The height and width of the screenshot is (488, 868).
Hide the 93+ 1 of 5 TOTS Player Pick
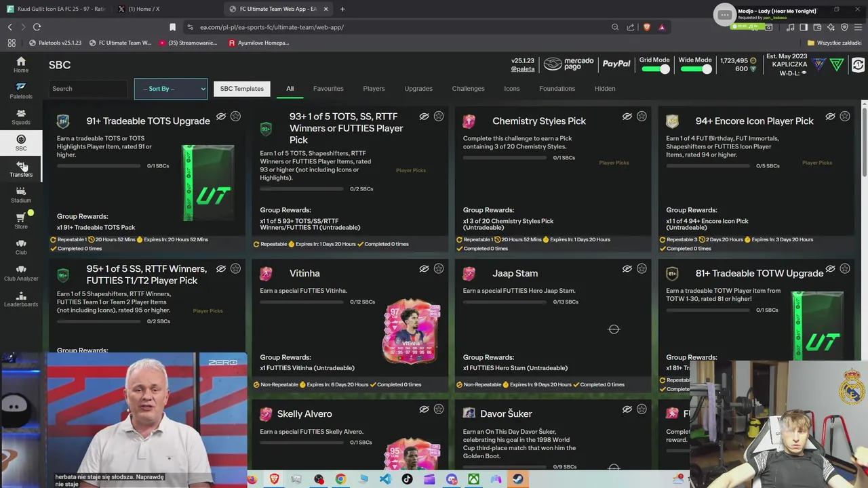tap(424, 117)
